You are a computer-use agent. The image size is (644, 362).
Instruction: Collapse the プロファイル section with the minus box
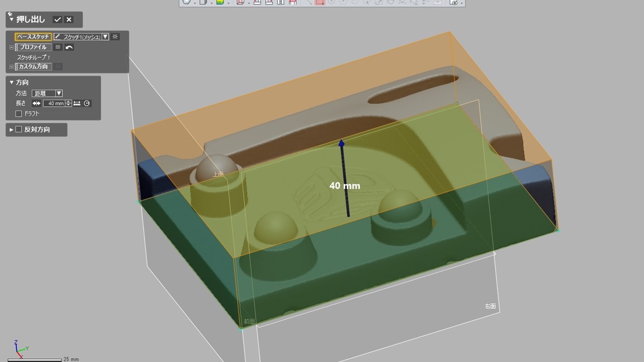coord(11,47)
